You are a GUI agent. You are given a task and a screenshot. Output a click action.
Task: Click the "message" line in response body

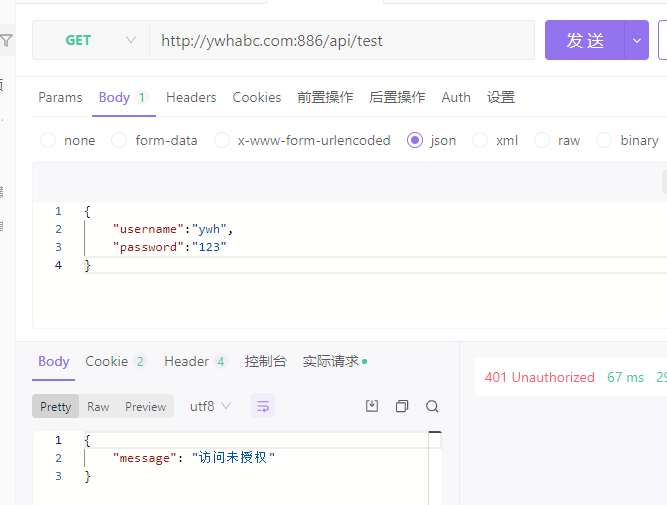[194, 458]
